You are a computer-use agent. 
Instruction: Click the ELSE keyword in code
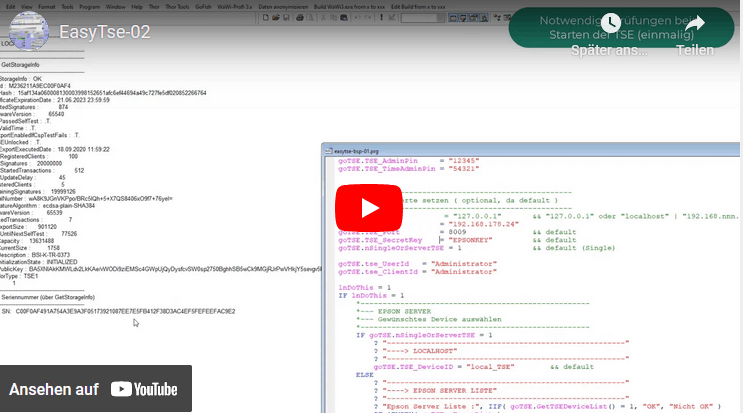(365, 375)
